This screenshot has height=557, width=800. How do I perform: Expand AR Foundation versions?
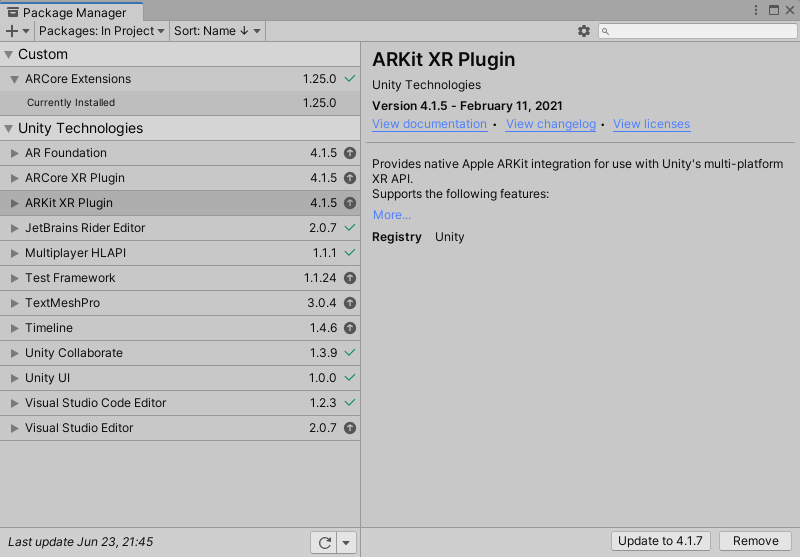14,153
